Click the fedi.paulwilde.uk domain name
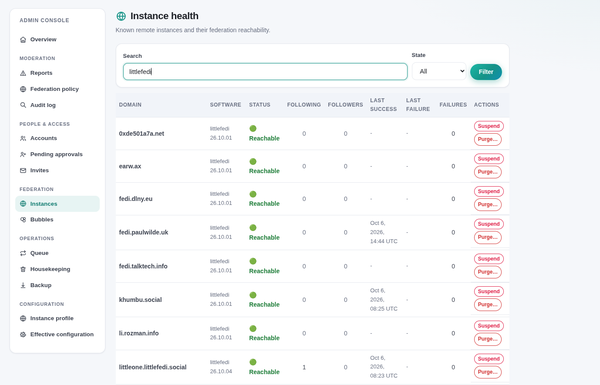The image size is (600, 385). coord(143,232)
